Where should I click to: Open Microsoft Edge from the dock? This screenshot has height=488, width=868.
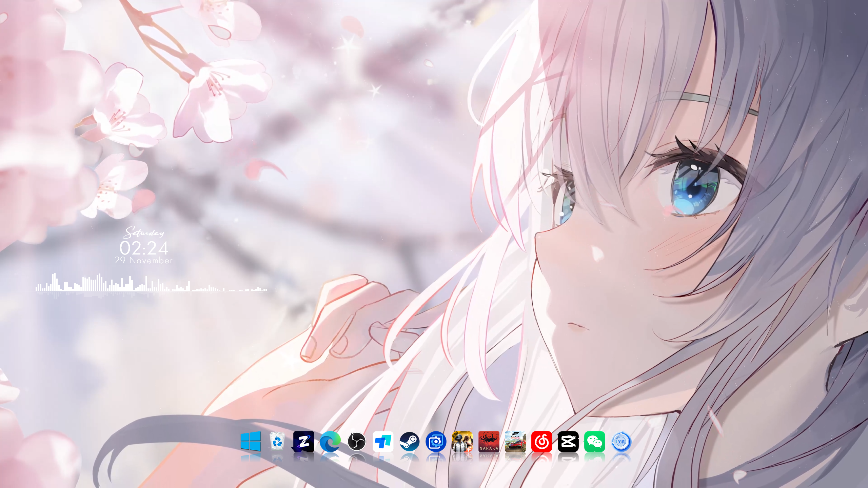(x=330, y=441)
